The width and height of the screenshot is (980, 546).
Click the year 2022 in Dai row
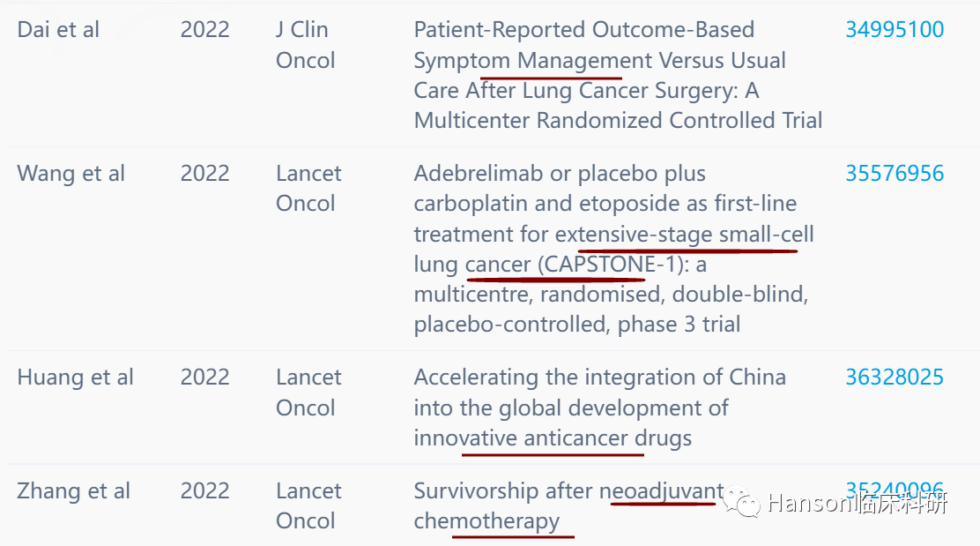point(205,29)
